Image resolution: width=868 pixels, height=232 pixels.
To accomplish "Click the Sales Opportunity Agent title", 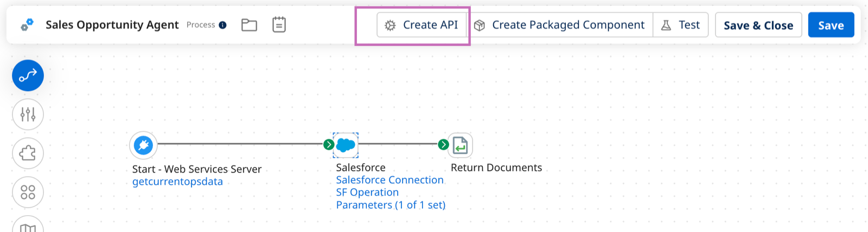I will pyautogui.click(x=112, y=25).
